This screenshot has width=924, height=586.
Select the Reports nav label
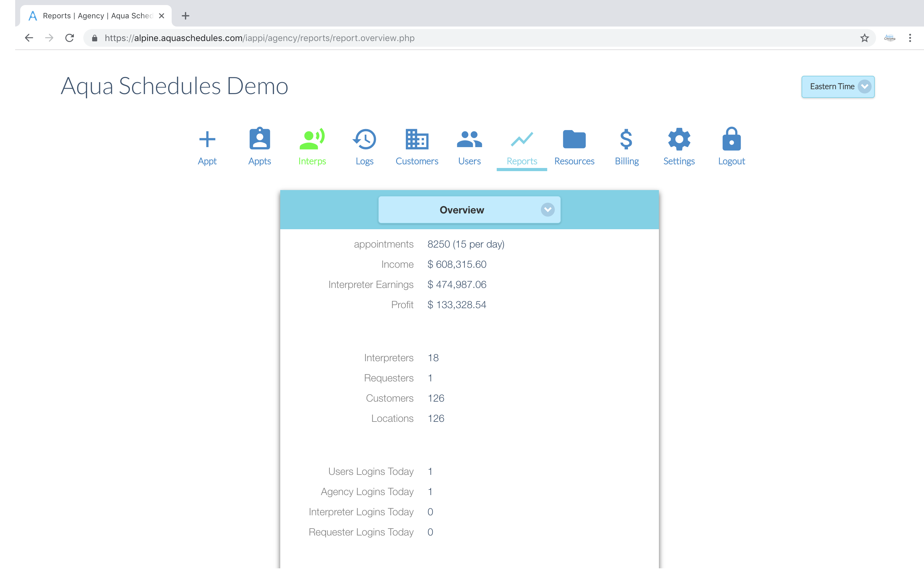pos(522,161)
